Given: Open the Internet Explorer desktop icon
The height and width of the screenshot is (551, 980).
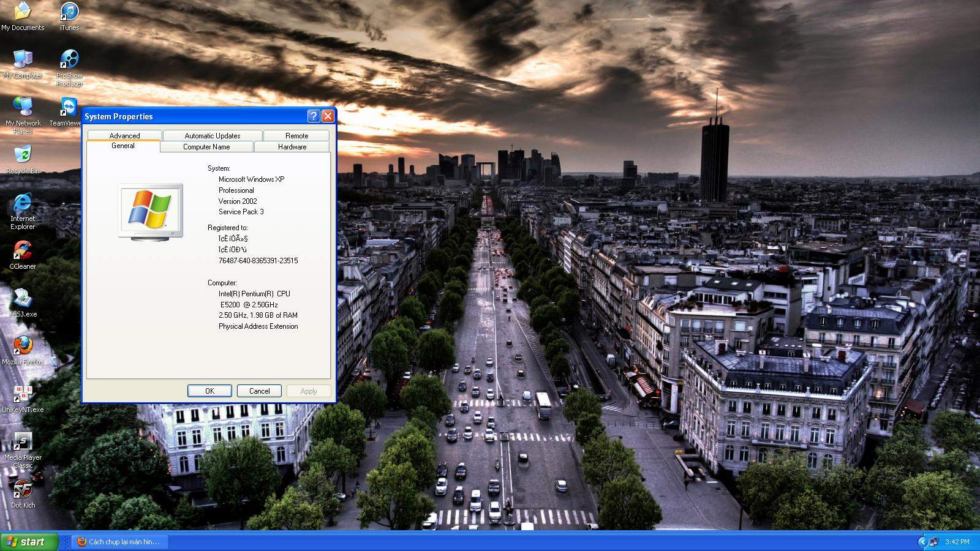Looking at the screenshot, I should [23, 203].
